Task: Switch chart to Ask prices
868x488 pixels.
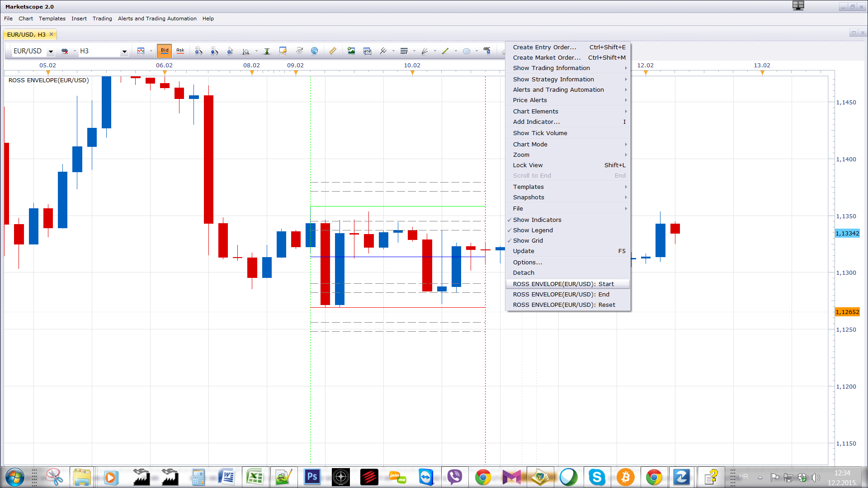Action: [180, 51]
